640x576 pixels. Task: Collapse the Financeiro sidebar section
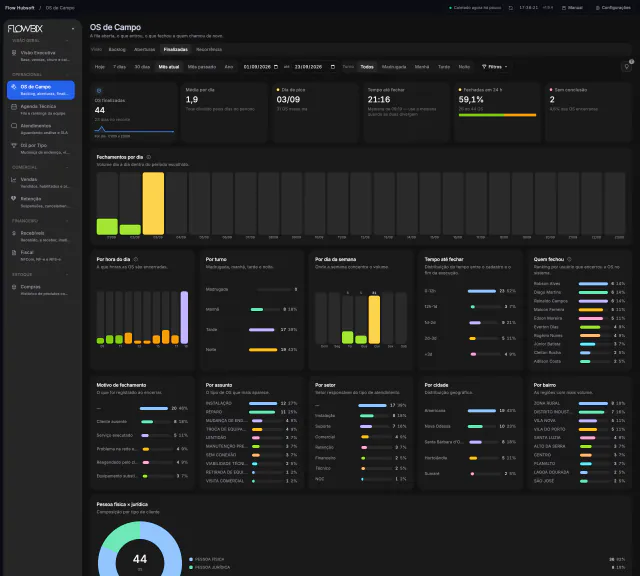pyautogui.click(x=67, y=221)
